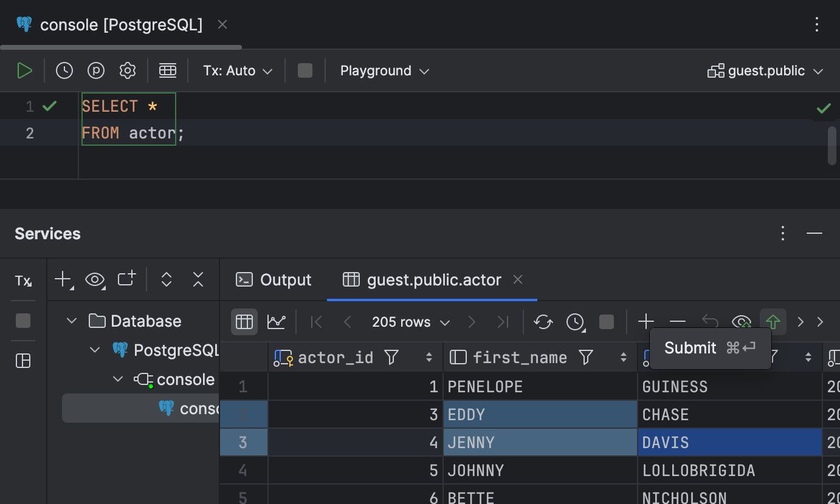Revert pending changes with undo icon
Viewport: 840px width, 504px height.
click(709, 321)
